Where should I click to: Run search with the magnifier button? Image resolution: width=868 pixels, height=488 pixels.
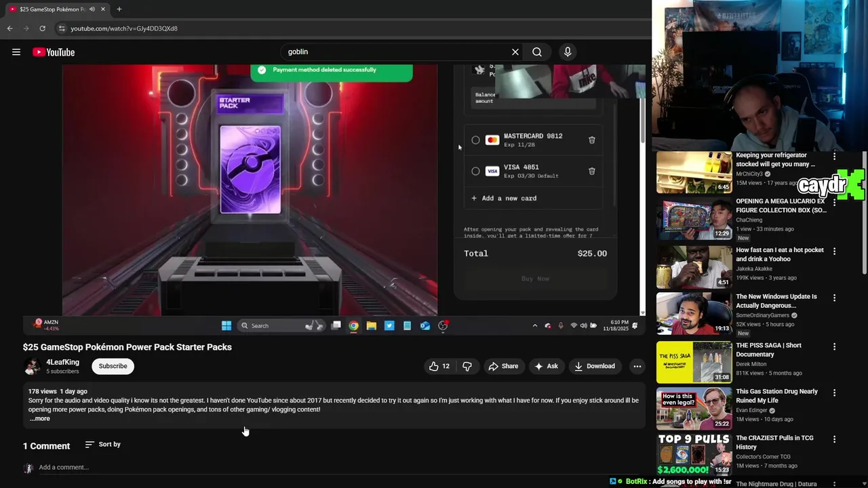pos(537,52)
